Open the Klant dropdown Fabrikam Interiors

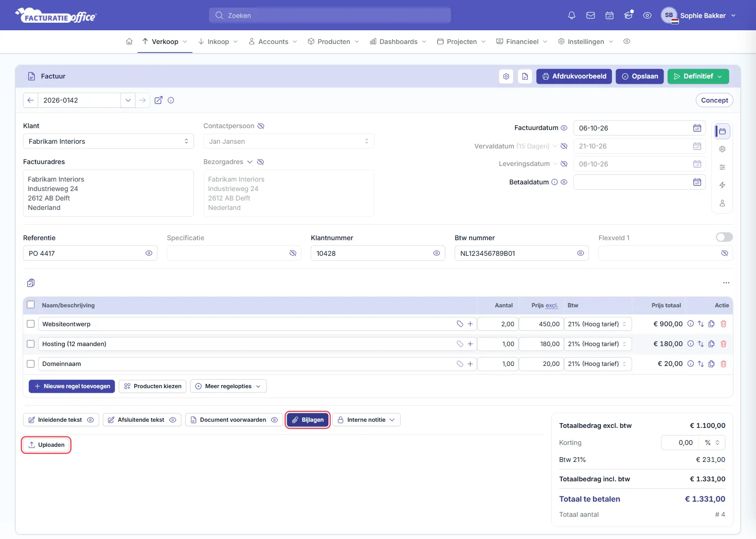(x=108, y=141)
